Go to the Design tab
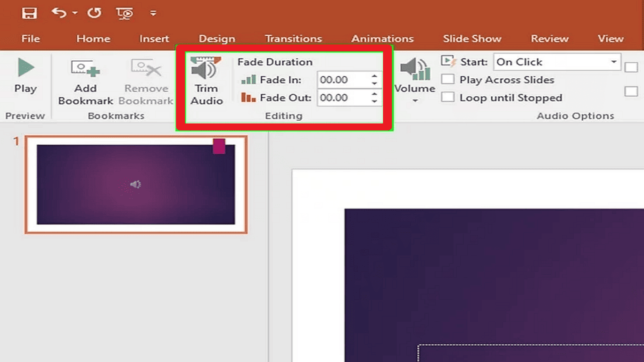 (217, 39)
